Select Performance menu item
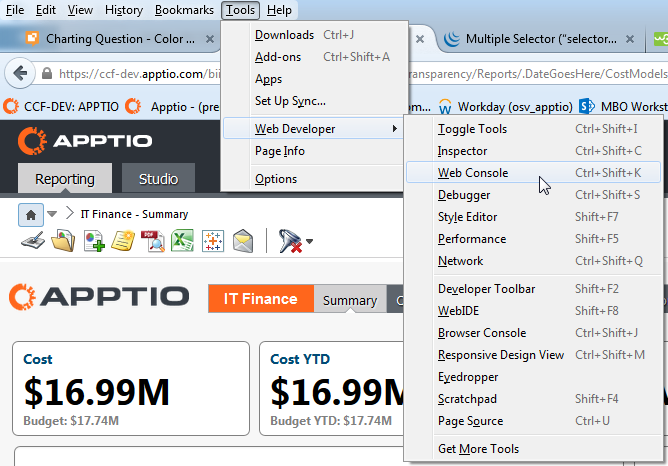This screenshot has width=668, height=466. click(x=533, y=239)
